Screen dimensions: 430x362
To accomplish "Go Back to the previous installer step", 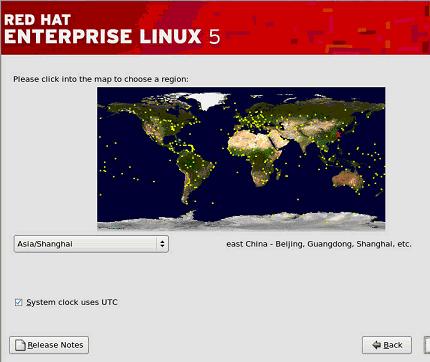I will tap(387, 345).
